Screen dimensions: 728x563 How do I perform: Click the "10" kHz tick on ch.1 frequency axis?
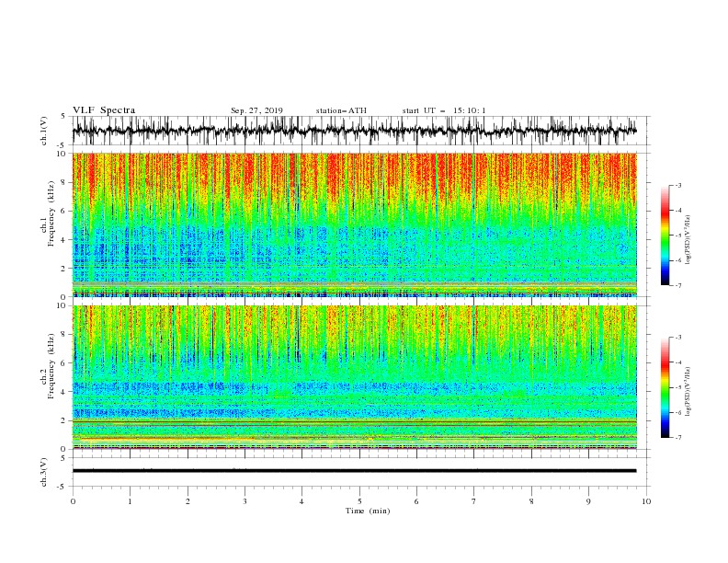(x=63, y=154)
